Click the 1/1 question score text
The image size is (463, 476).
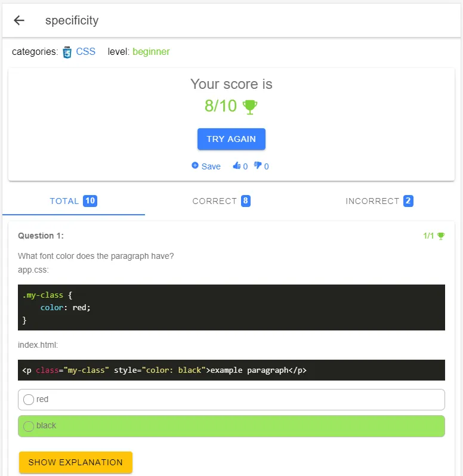pos(428,236)
